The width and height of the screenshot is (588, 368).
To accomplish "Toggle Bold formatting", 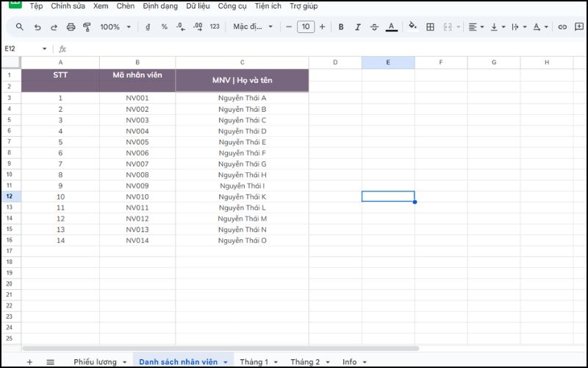I will (x=341, y=27).
